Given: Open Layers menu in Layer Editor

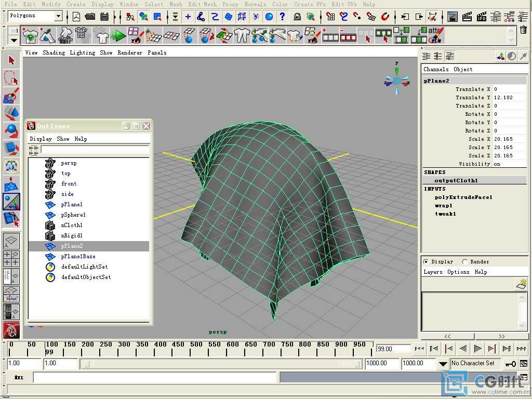Looking at the screenshot, I should [x=433, y=272].
